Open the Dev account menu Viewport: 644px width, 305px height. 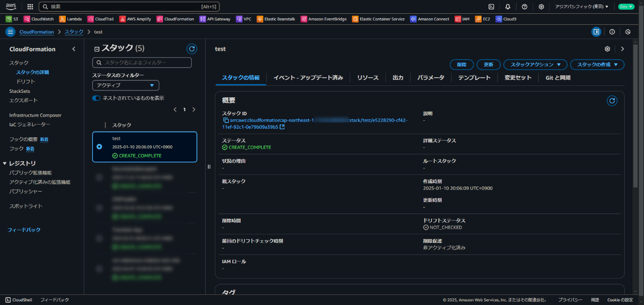click(626, 7)
